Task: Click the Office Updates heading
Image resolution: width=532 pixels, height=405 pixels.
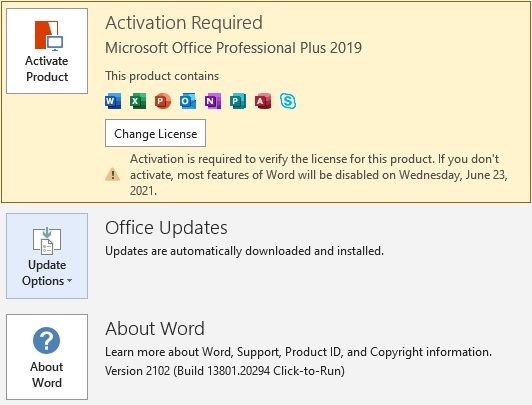Action: (x=166, y=227)
